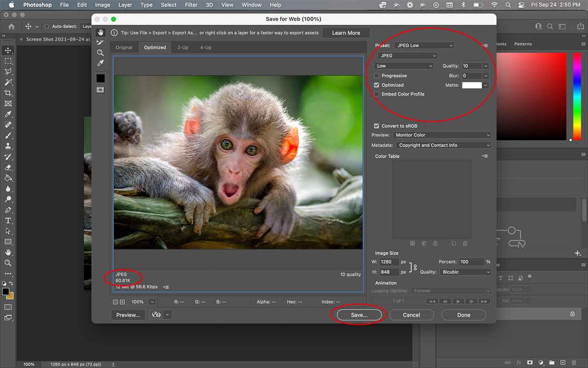Enable Embed Color Profile checkbox
The width and height of the screenshot is (588, 368).
coord(377,94)
